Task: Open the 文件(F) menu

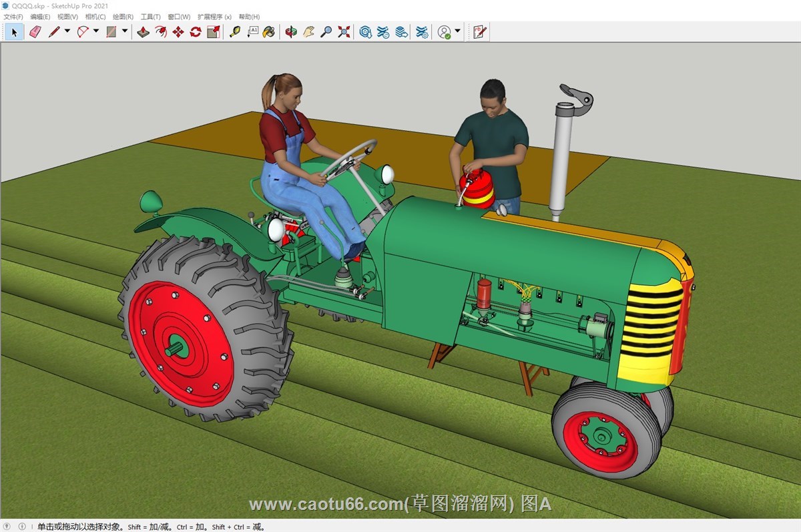Action: pos(13,17)
